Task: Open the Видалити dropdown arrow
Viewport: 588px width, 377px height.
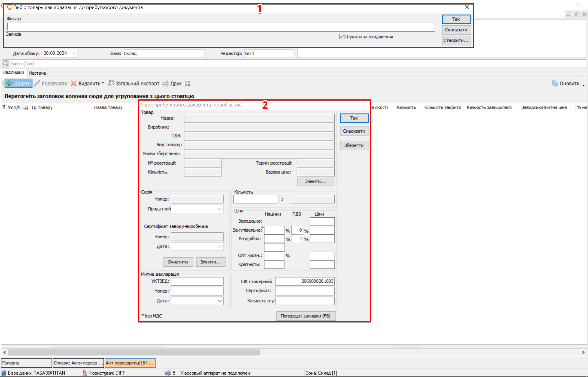Action: coord(103,83)
